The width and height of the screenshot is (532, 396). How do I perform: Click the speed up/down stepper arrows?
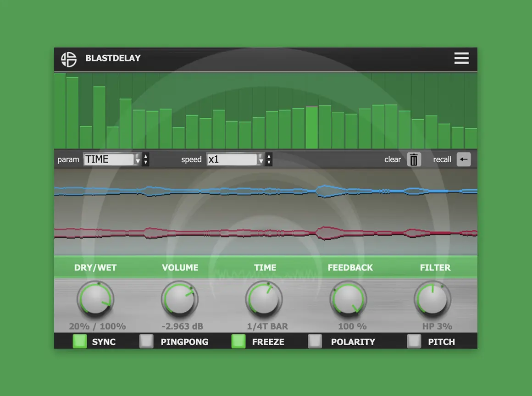pyautogui.click(x=269, y=159)
